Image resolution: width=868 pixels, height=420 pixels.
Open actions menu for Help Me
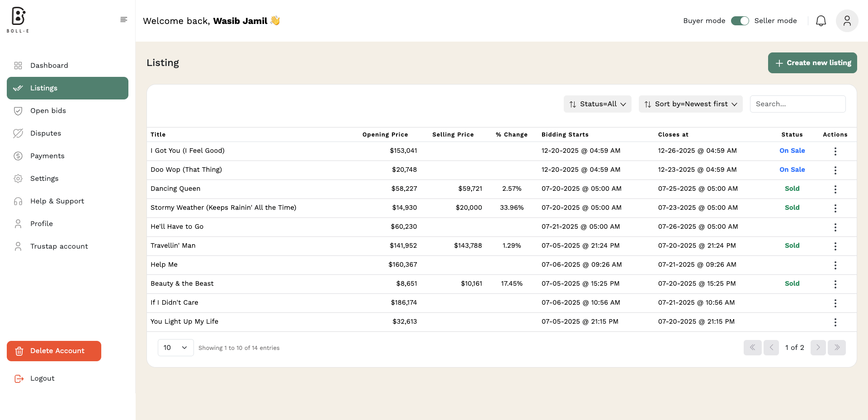835,265
